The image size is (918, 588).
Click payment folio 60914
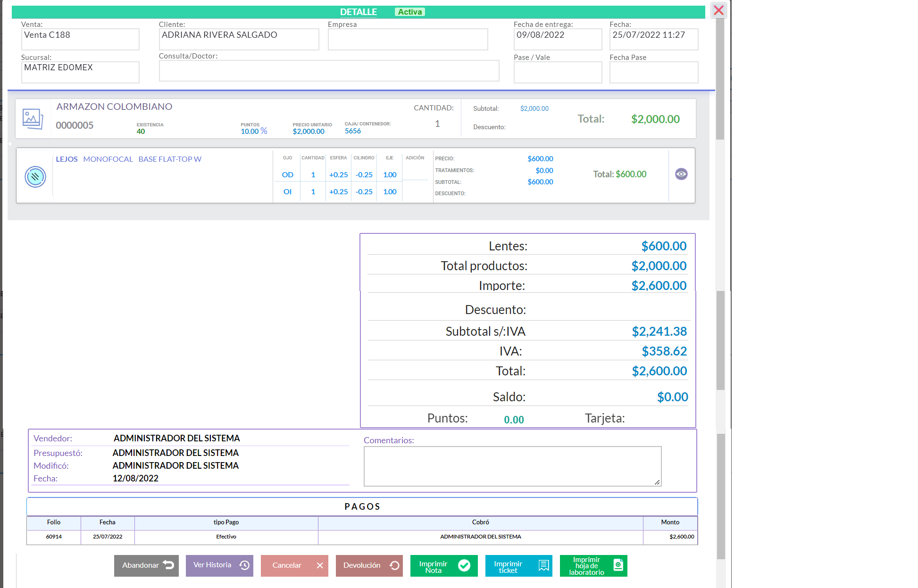(x=54, y=537)
